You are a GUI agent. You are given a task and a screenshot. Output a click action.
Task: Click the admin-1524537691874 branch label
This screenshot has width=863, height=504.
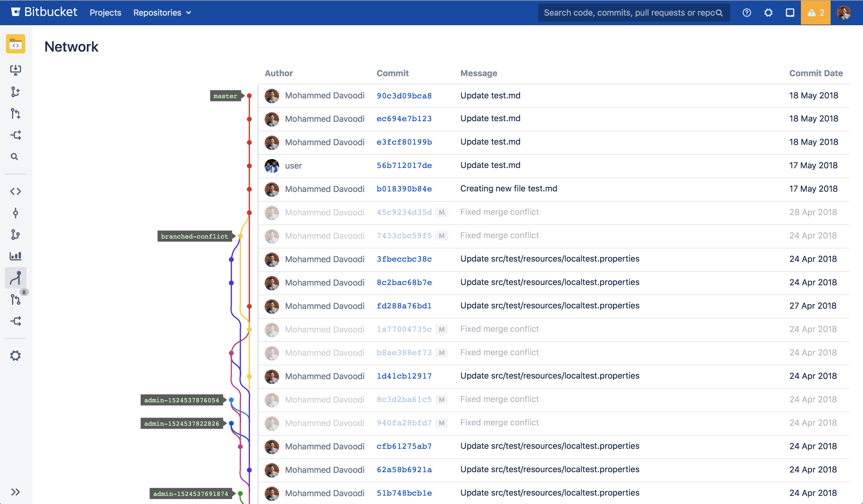(191, 494)
